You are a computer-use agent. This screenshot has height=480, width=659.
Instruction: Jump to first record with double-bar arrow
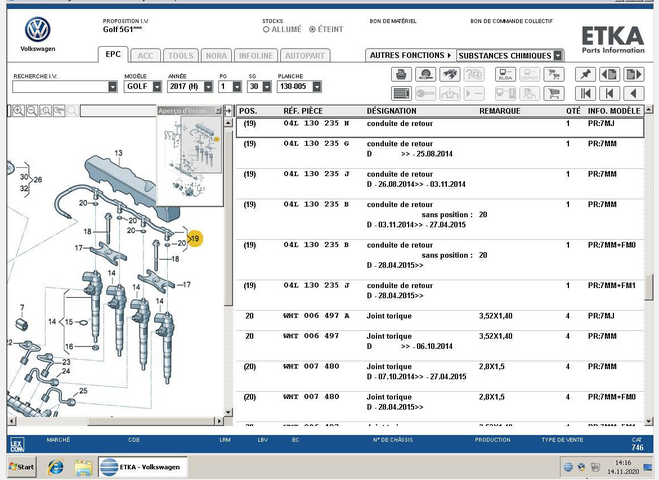(585, 93)
